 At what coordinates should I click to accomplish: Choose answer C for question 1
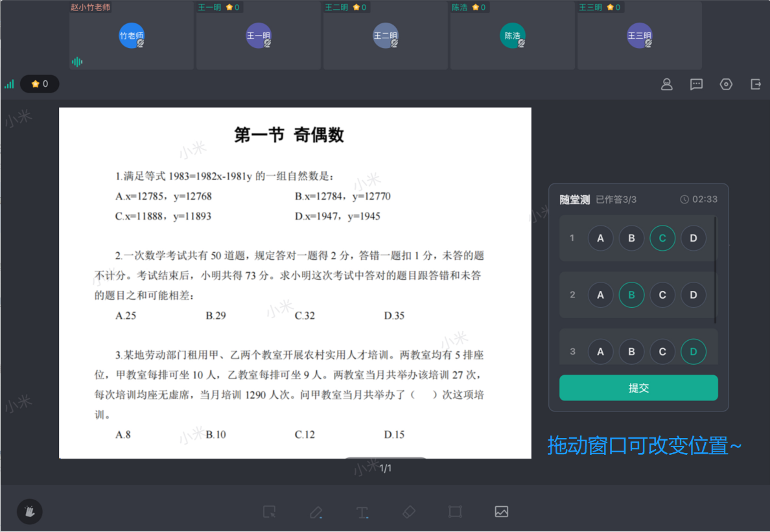(662, 238)
